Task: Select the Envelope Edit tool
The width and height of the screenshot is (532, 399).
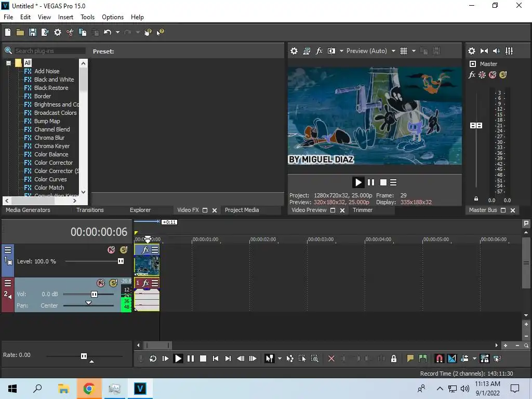Action: coord(290,358)
